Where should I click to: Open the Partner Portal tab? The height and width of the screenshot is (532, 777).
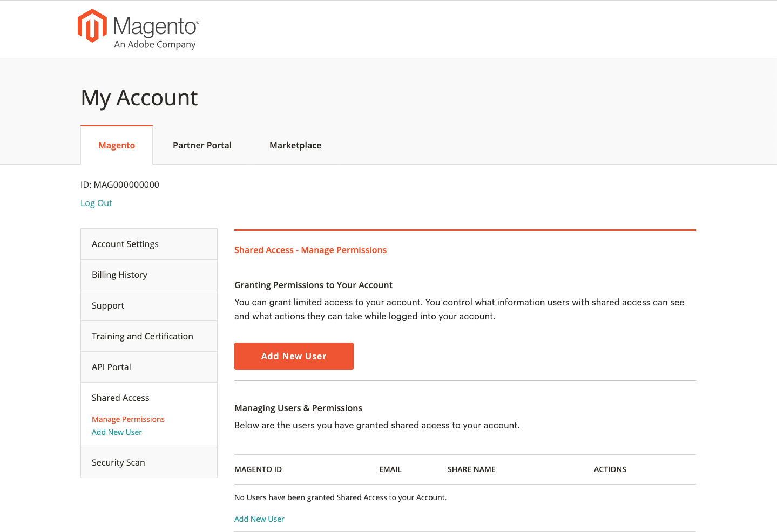point(202,145)
